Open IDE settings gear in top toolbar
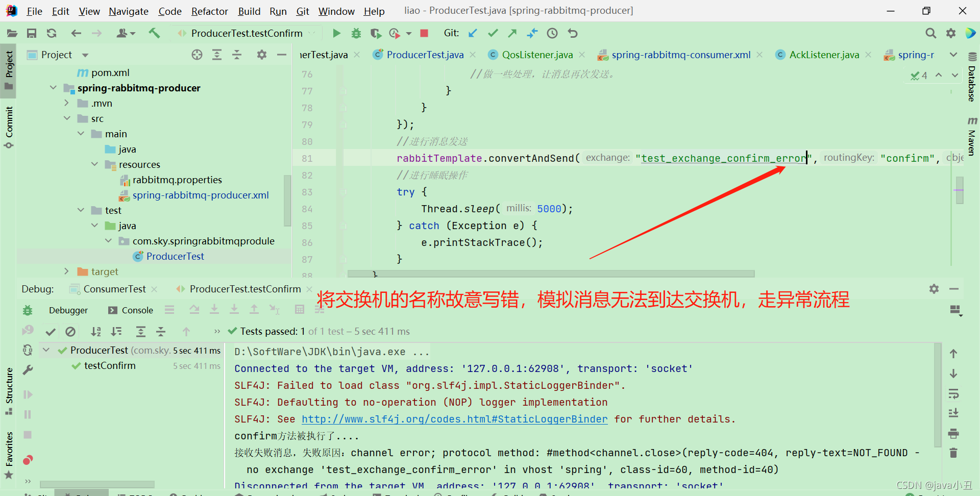The width and height of the screenshot is (980, 496). click(x=950, y=33)
